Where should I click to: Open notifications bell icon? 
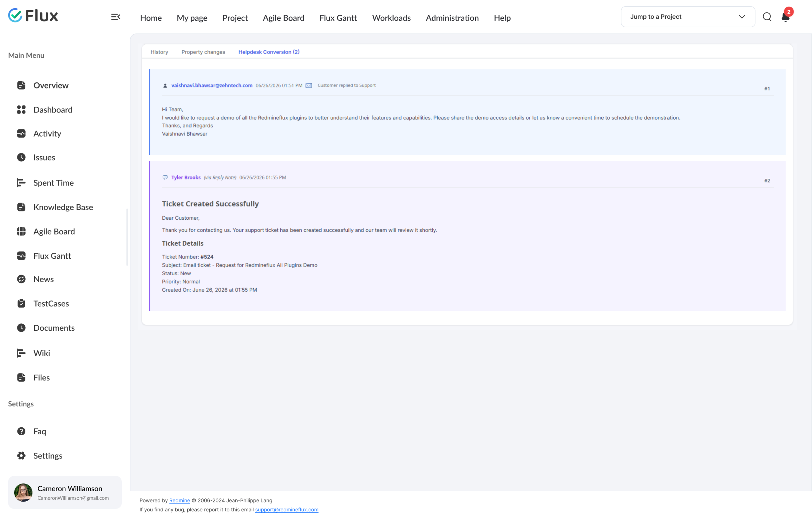pyautogui.click(x=785, y=17)
